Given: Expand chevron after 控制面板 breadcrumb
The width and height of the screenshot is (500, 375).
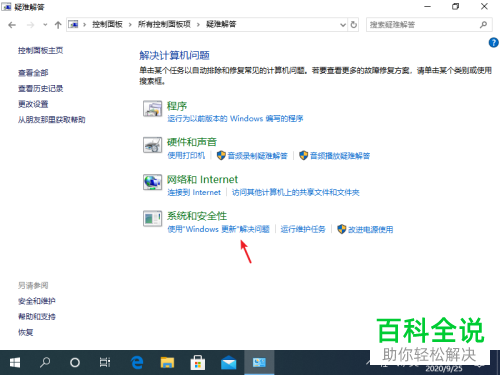Looking at the screenshot, I should pyautogui.click(x=130, y=25).
